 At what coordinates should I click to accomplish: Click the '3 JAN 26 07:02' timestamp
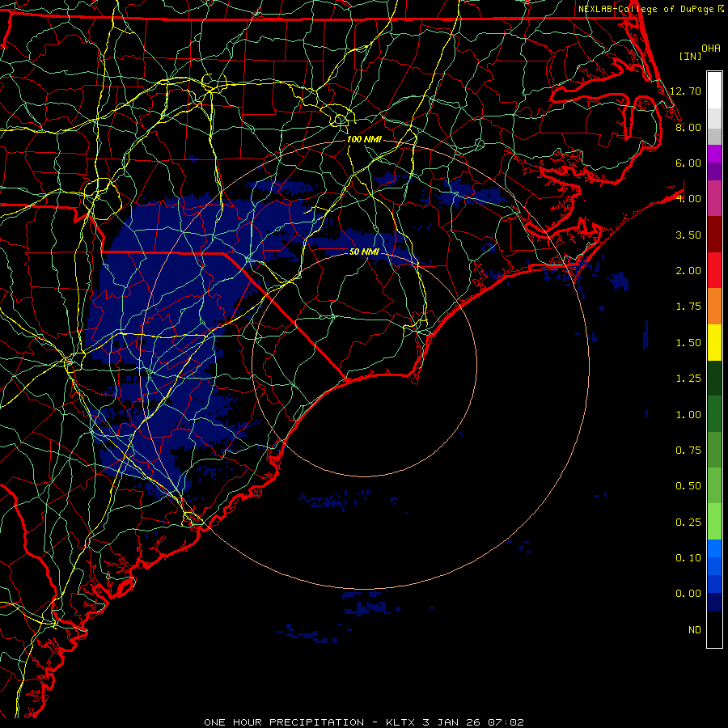coord(473,722)
